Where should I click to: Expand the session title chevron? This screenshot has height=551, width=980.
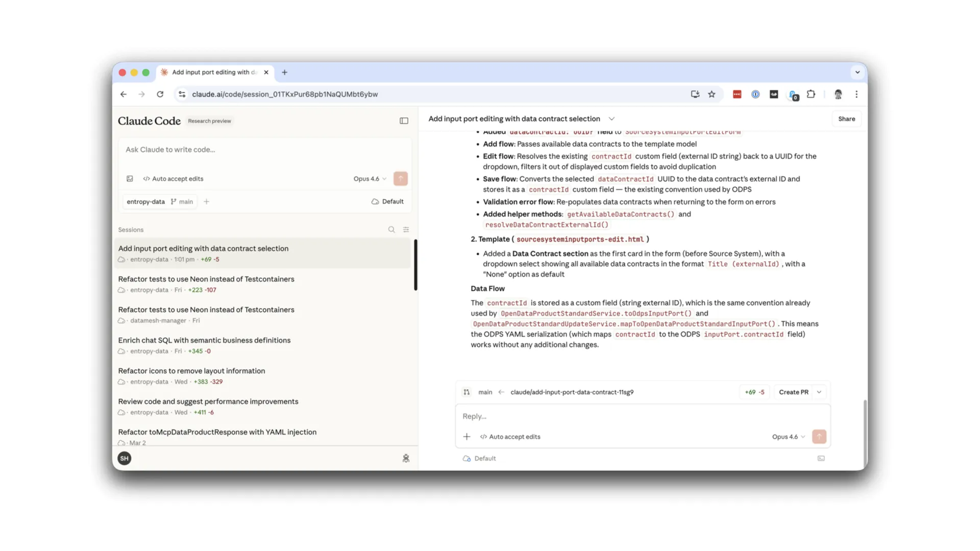point(611,119)
